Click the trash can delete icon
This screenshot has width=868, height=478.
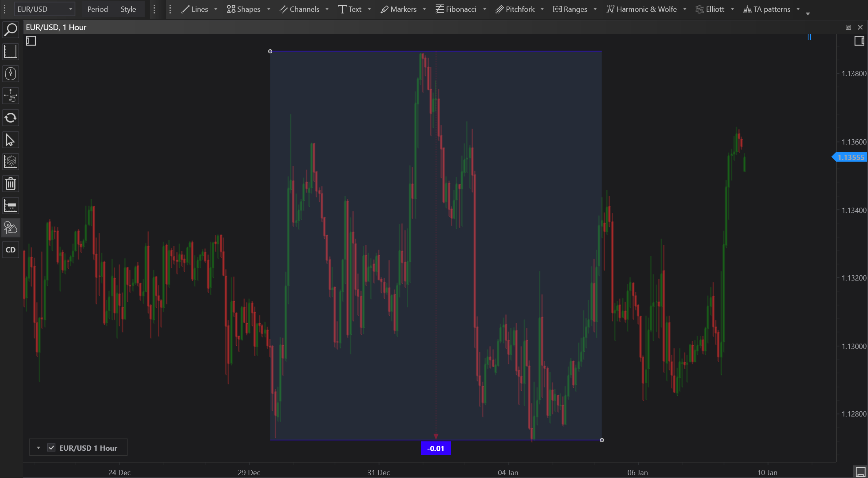[x=11, y=184]
